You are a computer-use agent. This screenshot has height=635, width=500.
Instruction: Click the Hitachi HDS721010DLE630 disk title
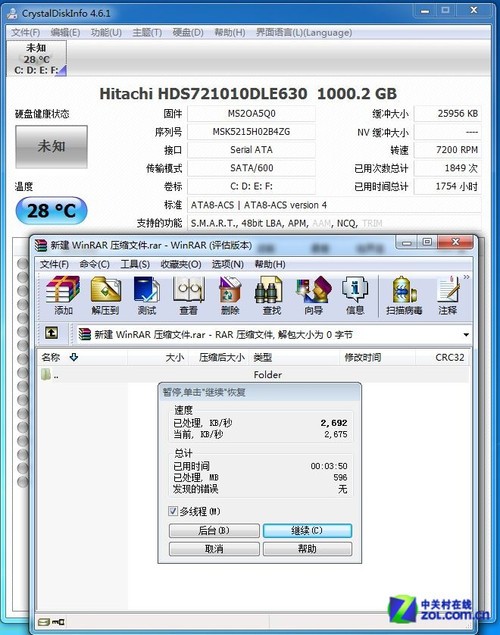tap(248, 94)
